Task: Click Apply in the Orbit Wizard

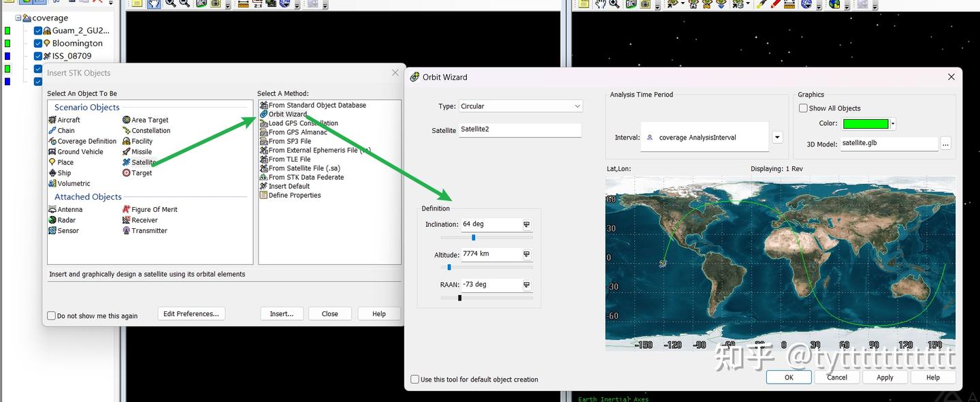Action: tap(885, 377)
